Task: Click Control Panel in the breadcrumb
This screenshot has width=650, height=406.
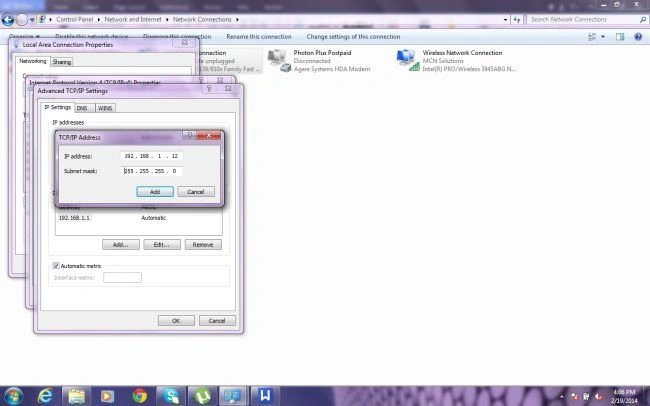Action: [75, 19]
